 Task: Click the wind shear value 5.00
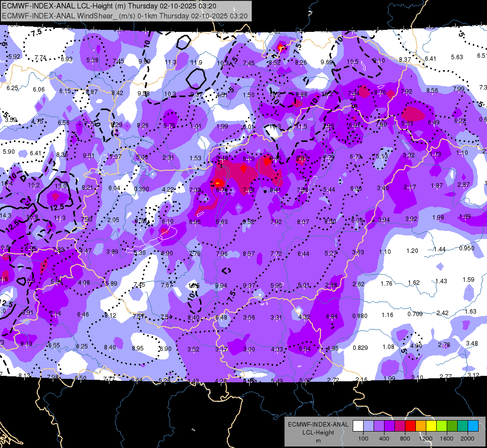142,157
